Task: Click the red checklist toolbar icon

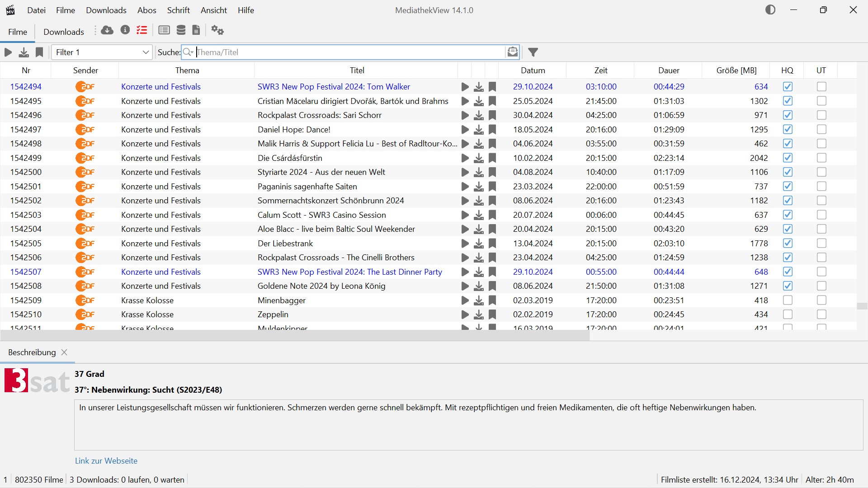Action: click(x=142, y=30)
